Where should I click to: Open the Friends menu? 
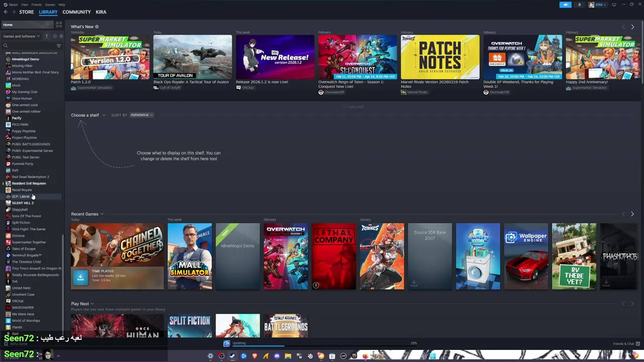pyautogui.click(x=37, y=5)
